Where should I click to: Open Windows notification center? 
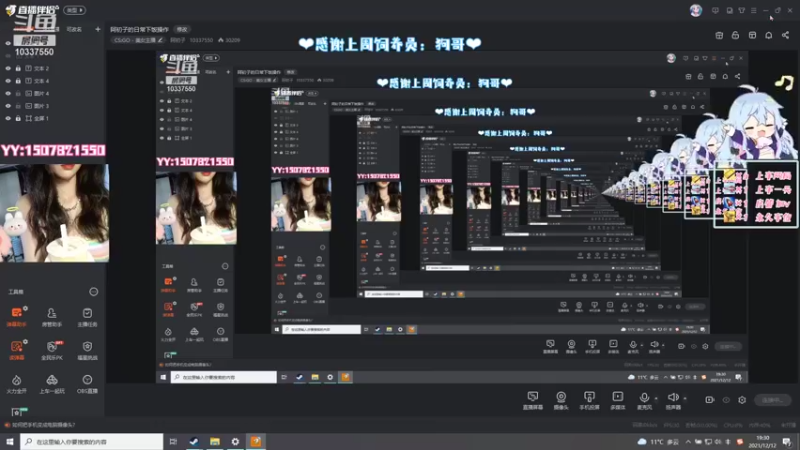(787, 442)
